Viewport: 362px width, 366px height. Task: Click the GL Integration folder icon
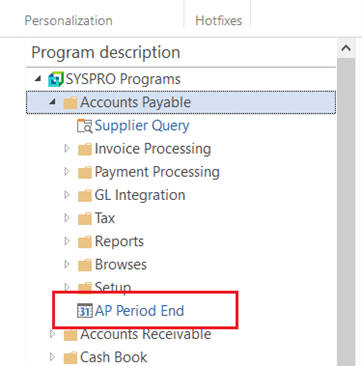[85, 195]
